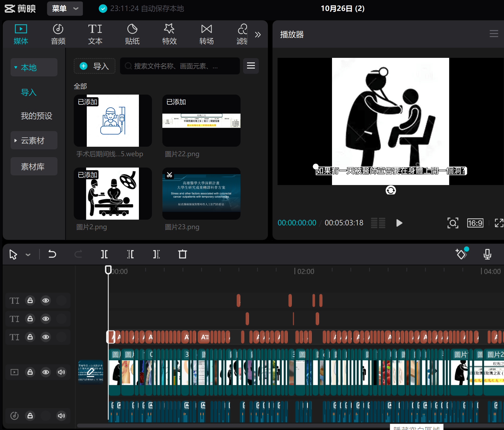Click project title 10月26日 (2)
Image resolution: width=504 pixels, height=430 pixels.
point(343,9)
